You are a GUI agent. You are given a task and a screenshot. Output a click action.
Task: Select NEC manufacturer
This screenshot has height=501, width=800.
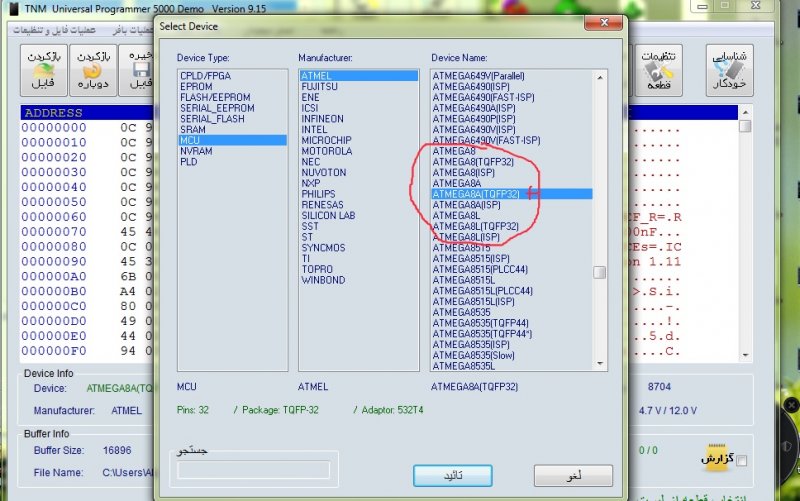tap(311, 162)
